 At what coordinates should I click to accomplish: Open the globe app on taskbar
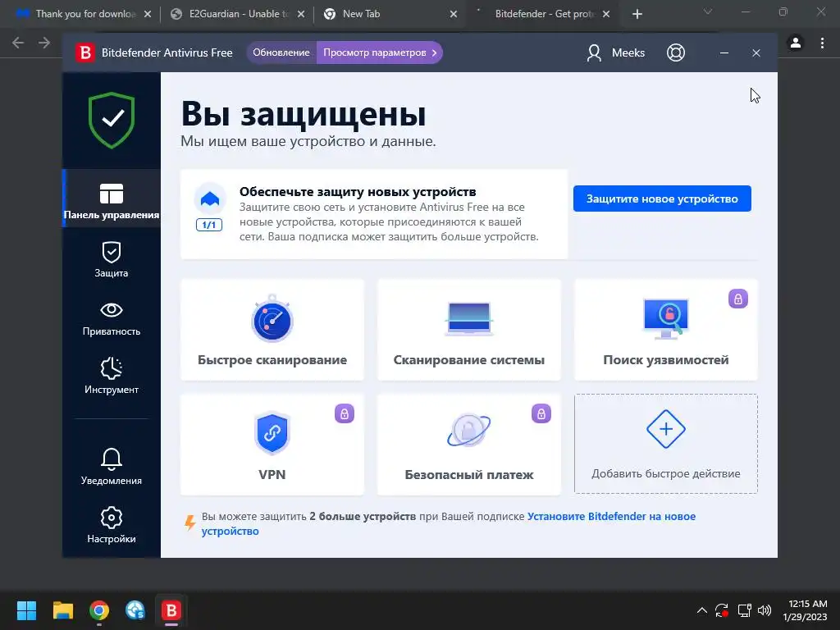(x=135, y=610)
